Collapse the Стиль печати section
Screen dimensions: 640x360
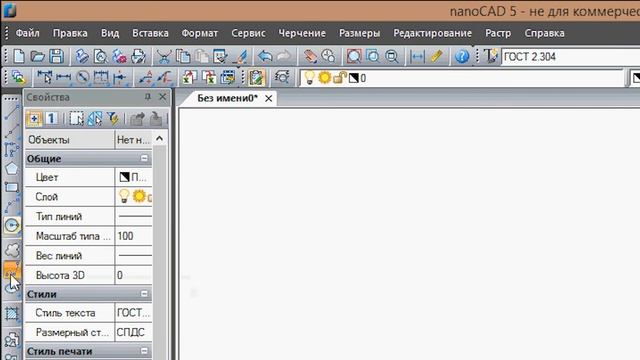(144, 351)
